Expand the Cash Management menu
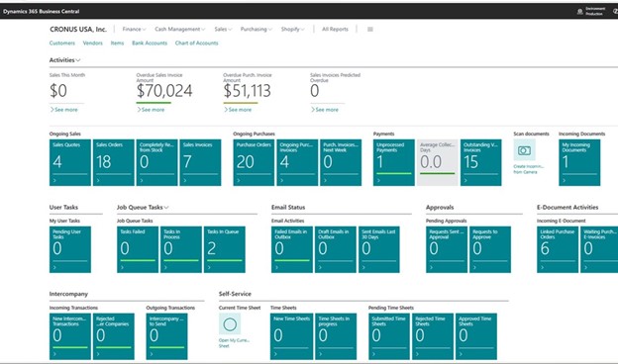This screenshot has height=364, width=618. tap(179, 29)
